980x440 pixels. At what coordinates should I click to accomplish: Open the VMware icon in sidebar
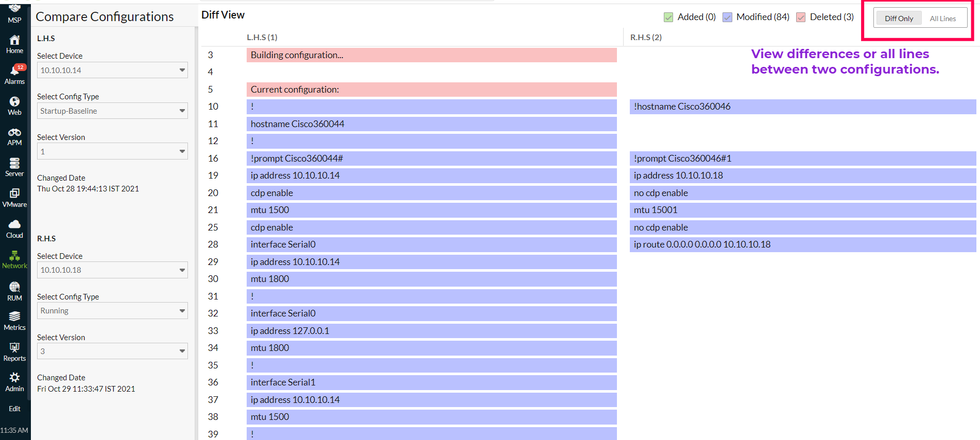point(14,194)
